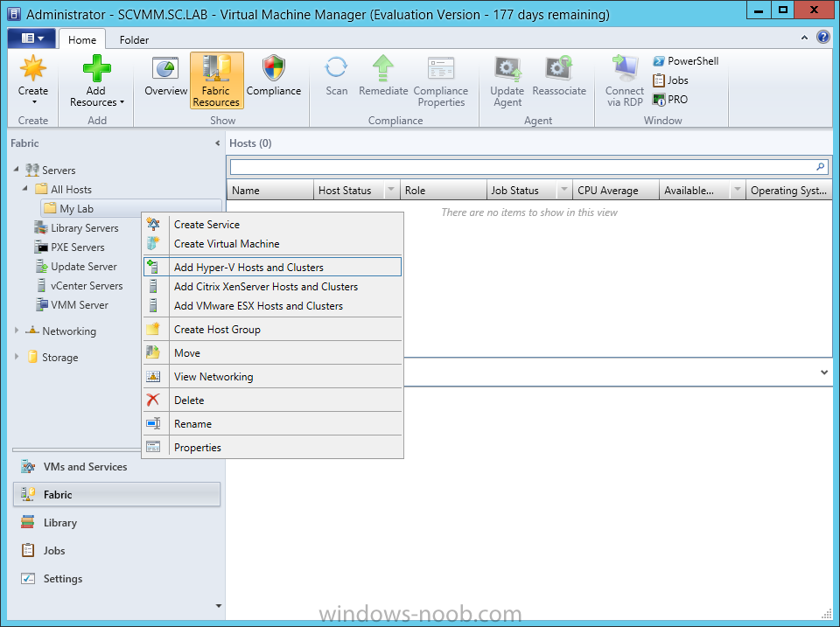The image size is (840, 627).
Task: Click the Update Agent icon
Action: pyautogui.click(x=507, y=68)
